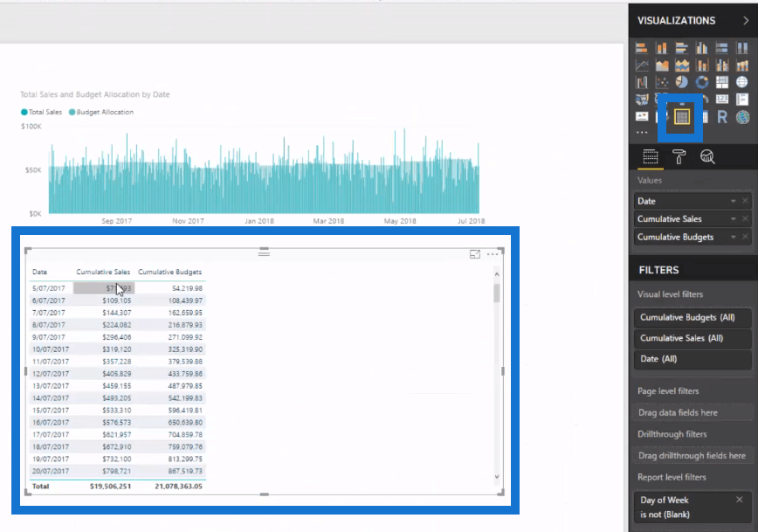Select the Table visualization icon

click(682, 116)
